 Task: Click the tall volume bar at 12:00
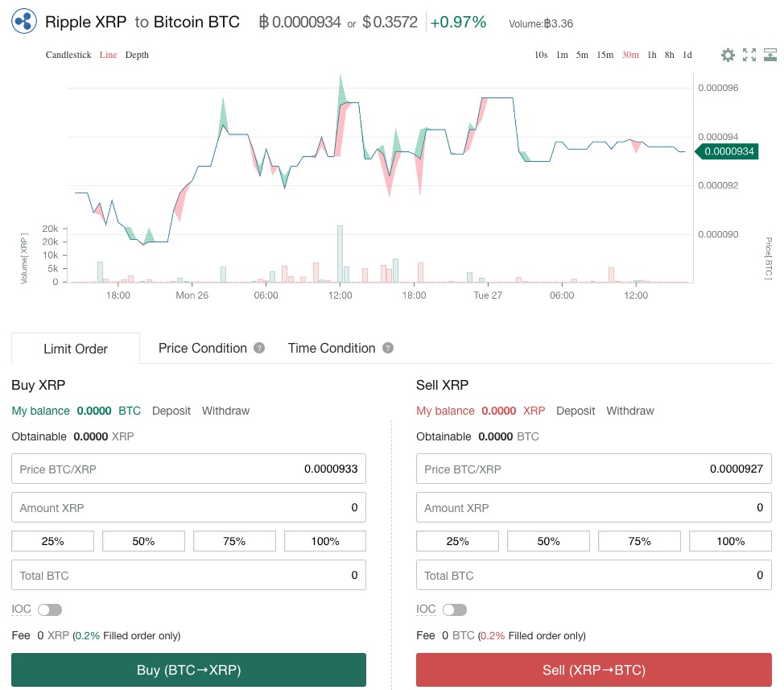pyautogui.click(x=340, y=254)
